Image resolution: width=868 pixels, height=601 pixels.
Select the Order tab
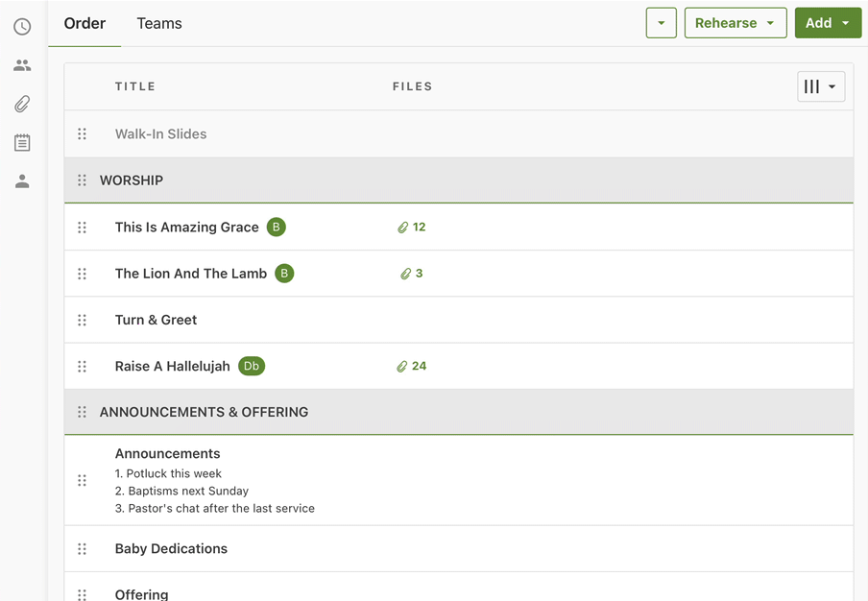pos(84,23)
